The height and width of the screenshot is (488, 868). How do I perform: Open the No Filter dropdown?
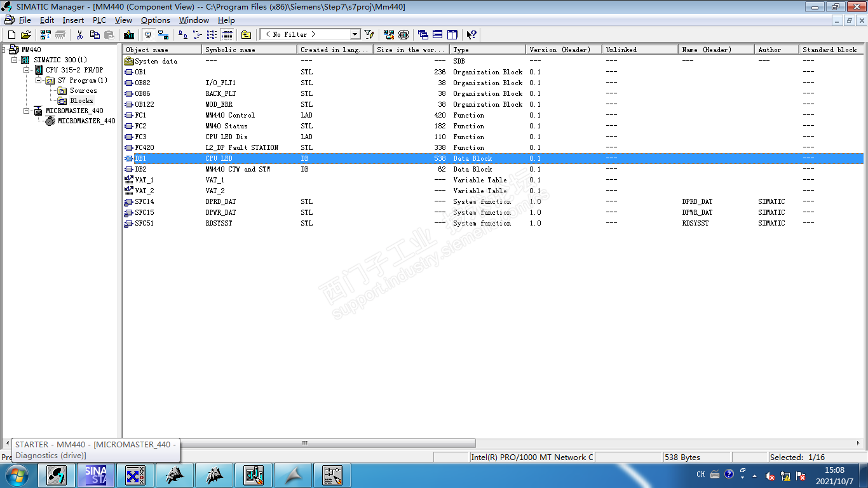point(355,34)
